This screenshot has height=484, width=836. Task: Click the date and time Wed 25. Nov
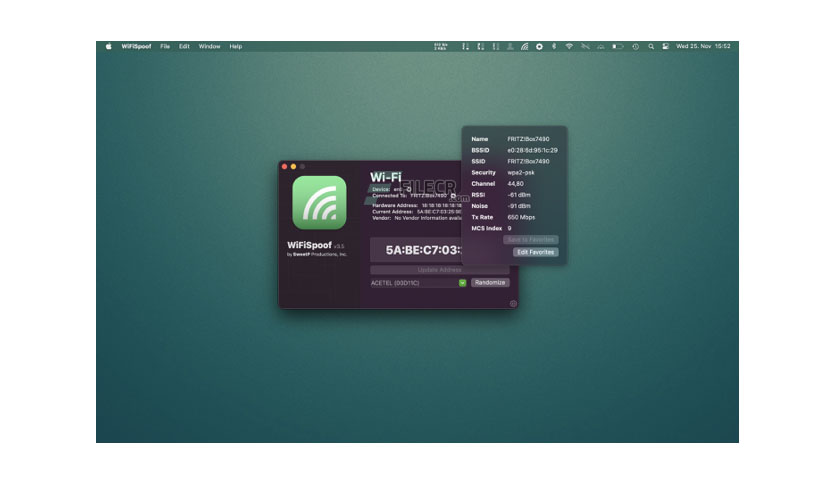pos(703,46)
